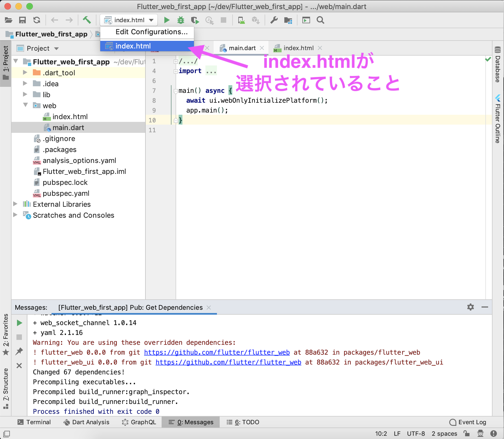Screen dimensions: 504x439
Task: Choose Edit Configurations... from the menu
Action: pyautogui.click(x=147, y=32)
